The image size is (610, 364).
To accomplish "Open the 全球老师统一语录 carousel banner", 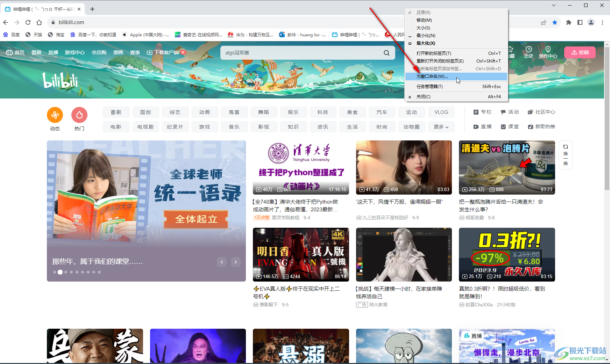I will point(146,211).
